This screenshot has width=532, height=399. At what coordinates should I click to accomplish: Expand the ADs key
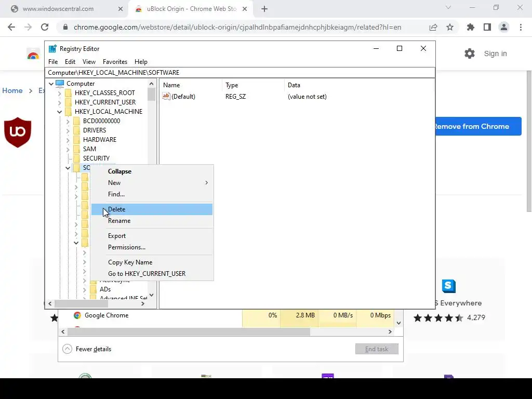click(85, 289)
